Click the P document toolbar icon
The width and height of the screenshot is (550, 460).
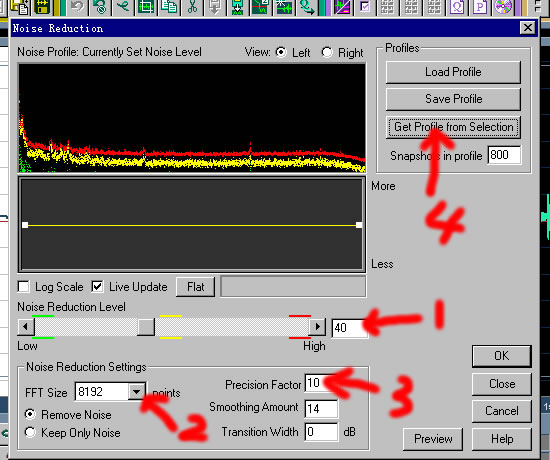[x=480, y=7]
